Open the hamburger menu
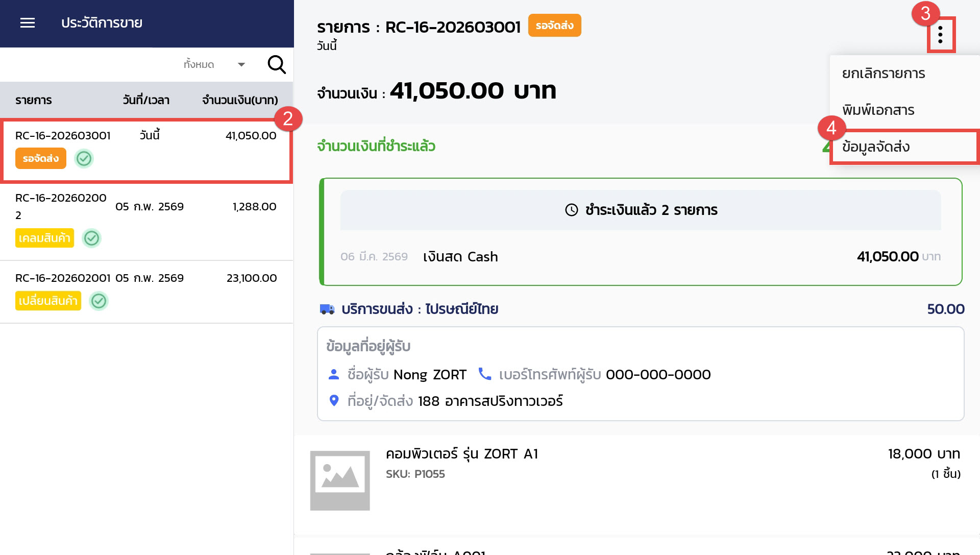The image size is (980, 555). coord(28,23)
